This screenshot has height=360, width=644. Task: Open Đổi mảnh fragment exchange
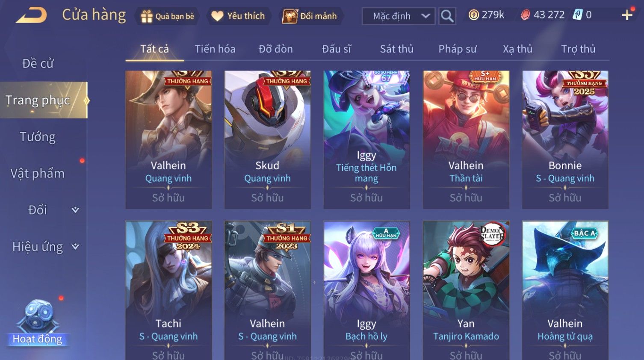pyautogui.click(x=311, y=16)
